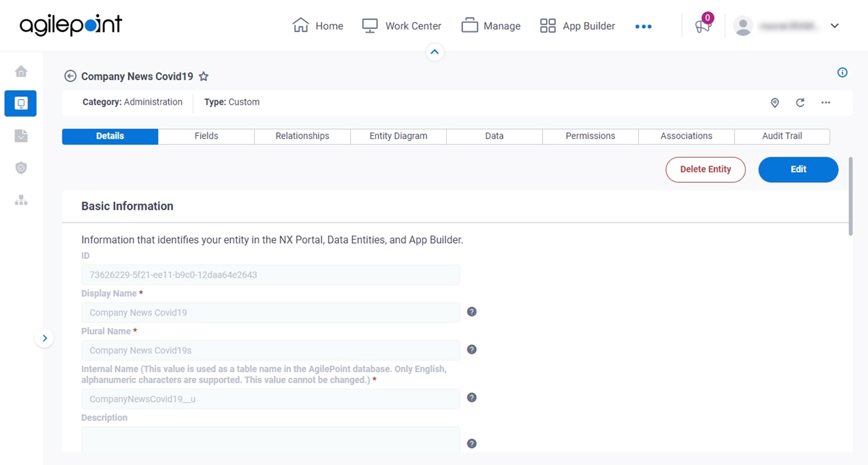
Task: Click the Category: Administration text
Action: coord(132,103)
